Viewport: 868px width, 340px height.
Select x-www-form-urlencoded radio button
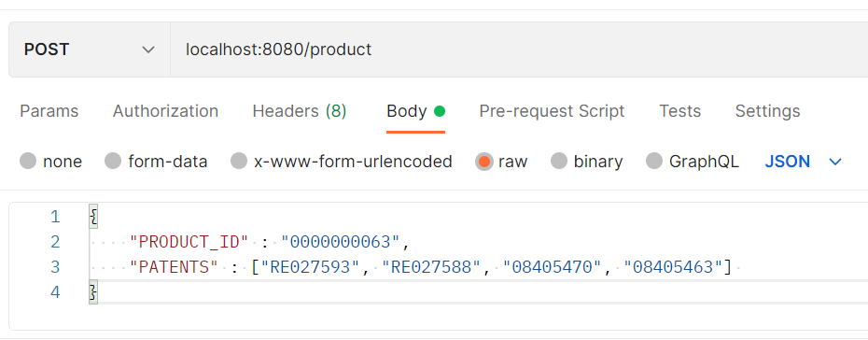(x=239, y=162)
